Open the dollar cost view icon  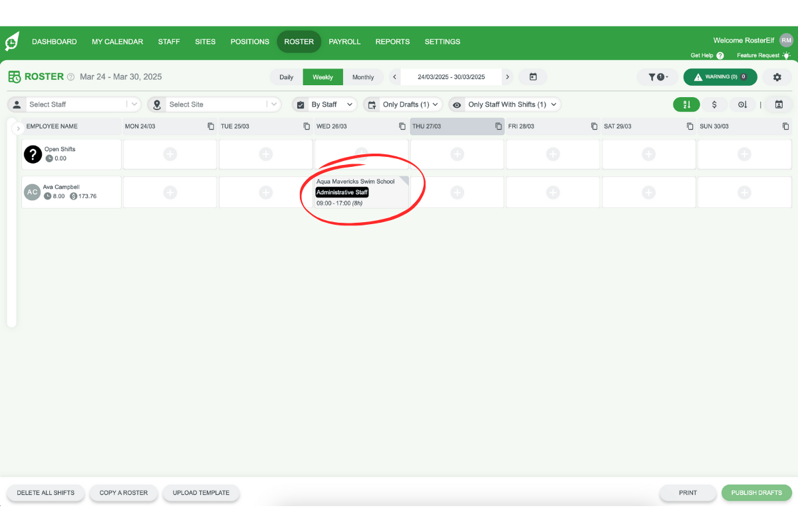pos(715,104)
